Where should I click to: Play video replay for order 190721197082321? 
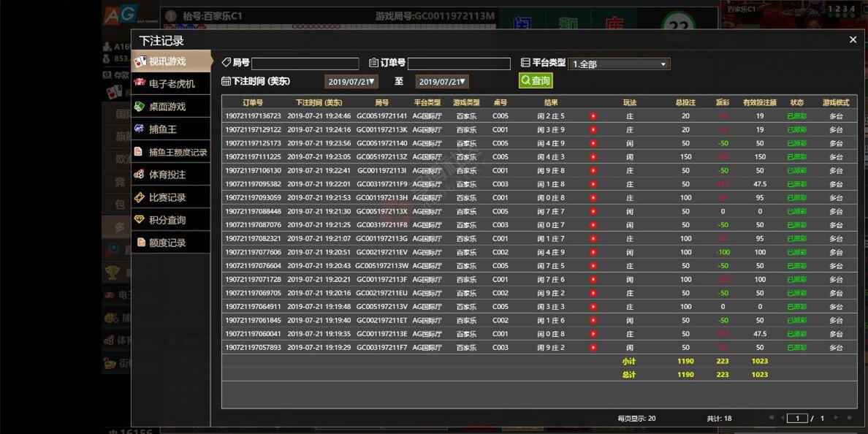pyautogui.click(x=593, y=239)
